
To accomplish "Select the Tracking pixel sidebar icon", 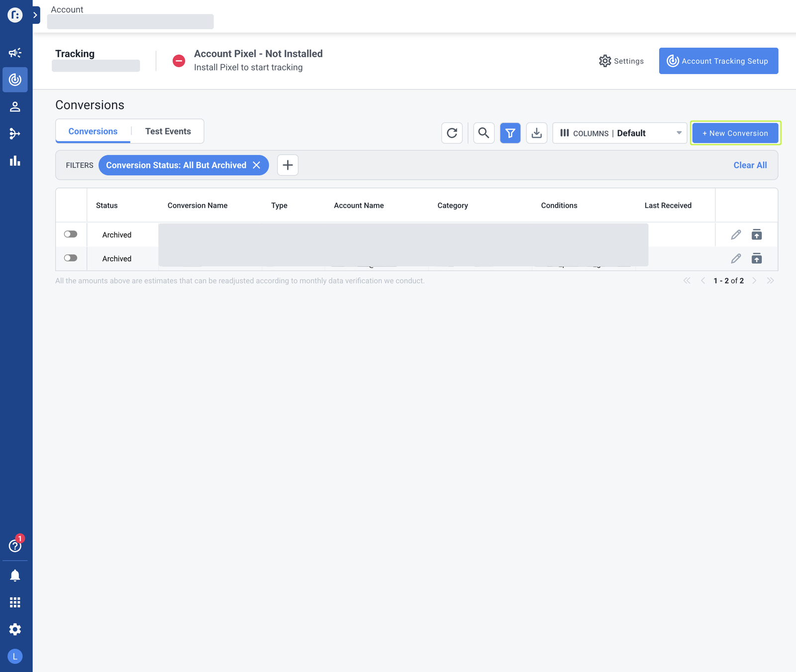I will point(15,80).
